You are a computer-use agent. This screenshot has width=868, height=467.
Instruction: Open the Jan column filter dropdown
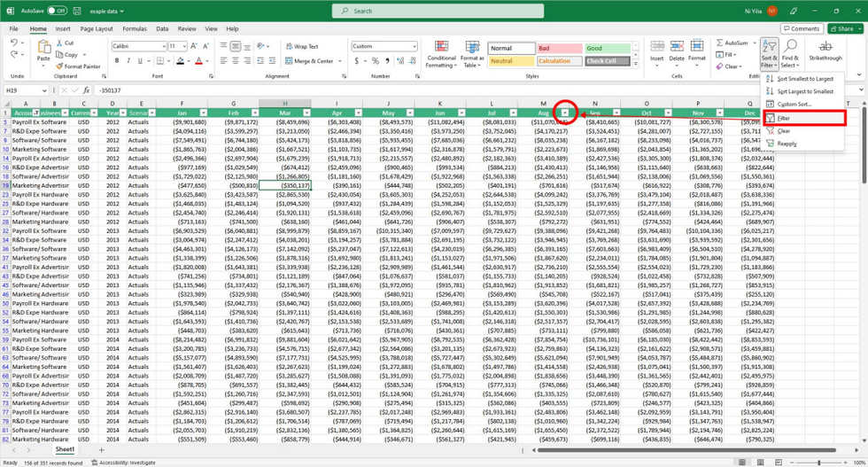click(203, 113)
